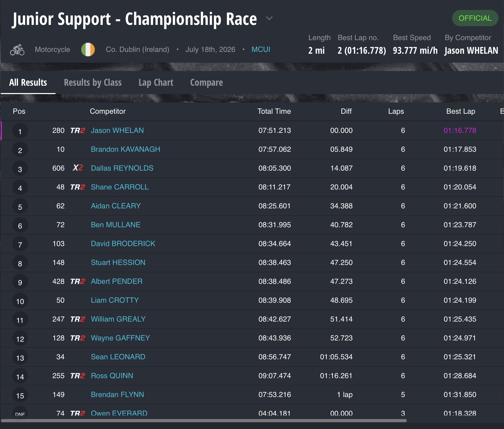Open the Compare tab

pyautogui.click(x=206, y=83)
